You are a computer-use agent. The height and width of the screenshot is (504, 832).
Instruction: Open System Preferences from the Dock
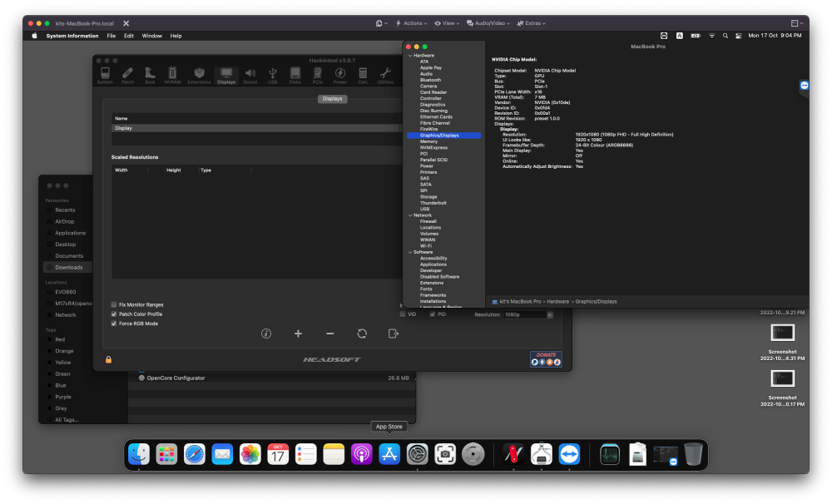click(x=417, y=455)
